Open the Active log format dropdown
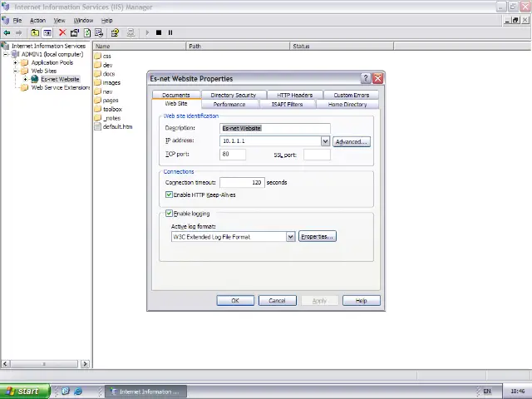Viewport: 532px width, 399px height. 290,237
